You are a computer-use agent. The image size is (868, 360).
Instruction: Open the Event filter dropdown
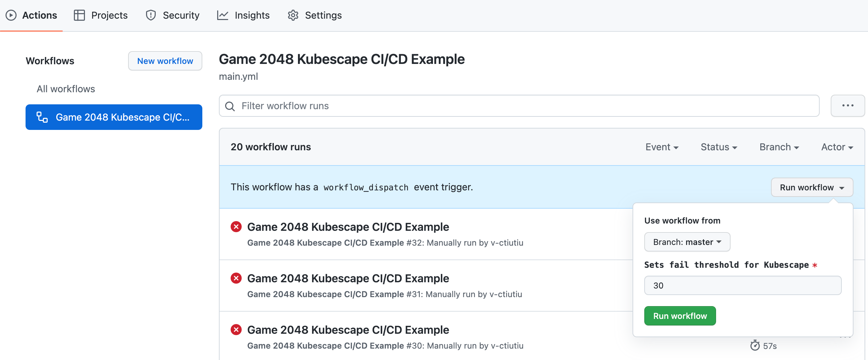[x=662, y=147]
